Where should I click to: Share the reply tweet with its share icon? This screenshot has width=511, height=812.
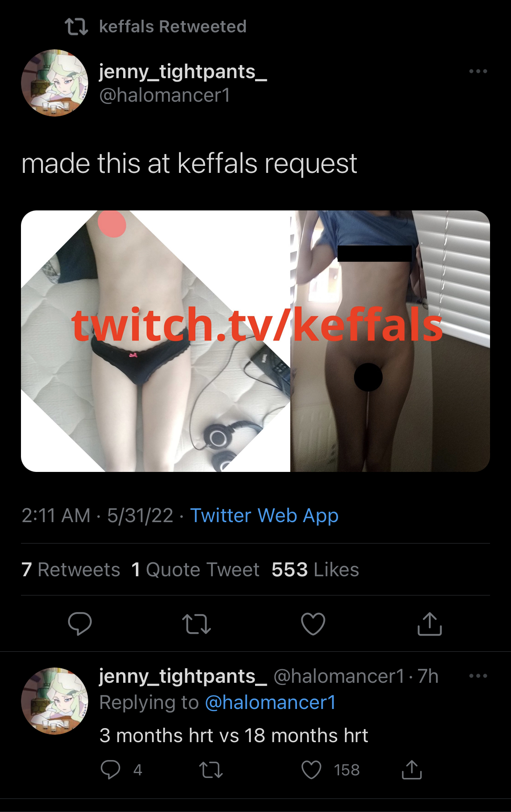click(x=412, y=770)
